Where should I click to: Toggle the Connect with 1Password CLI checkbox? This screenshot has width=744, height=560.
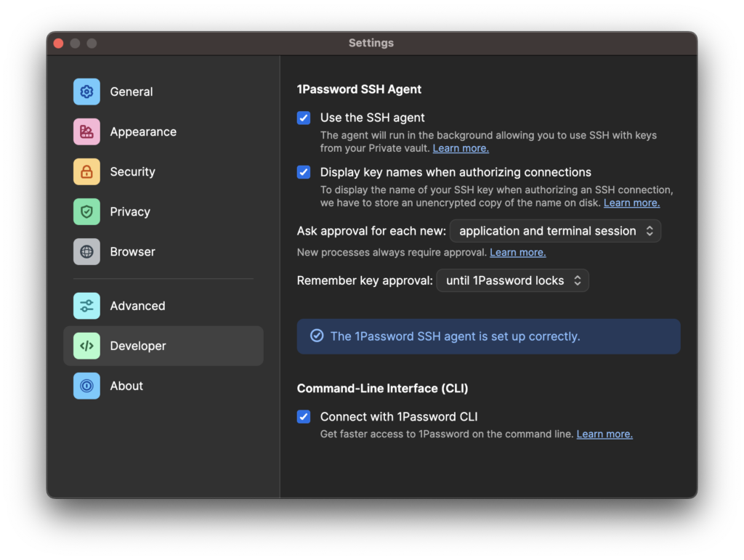click(304, 417)
